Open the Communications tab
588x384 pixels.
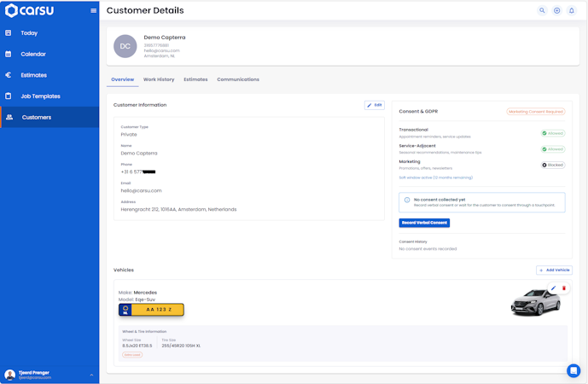[x=238, y=79]
